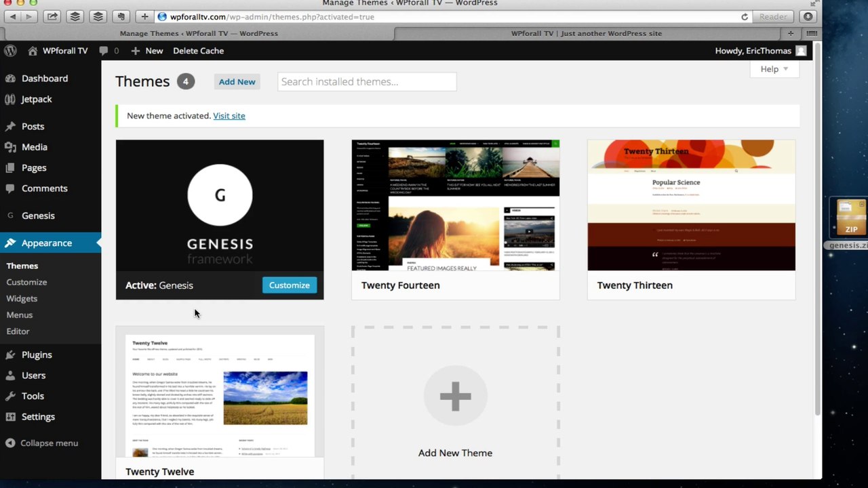The image size is (868, 488).
Task: Click the Appearance paintbrush icon
Action: 10,243
